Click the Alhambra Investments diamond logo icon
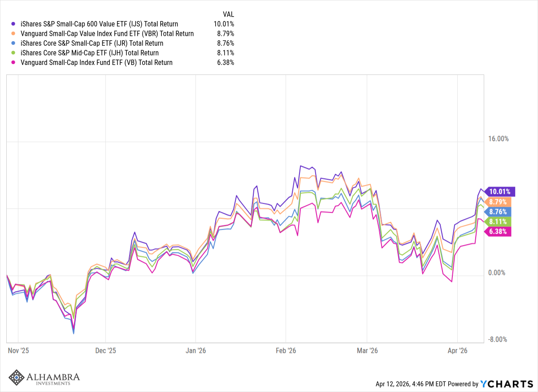Image resolution: width=538 pixels, height=392 pixels. 17,377
